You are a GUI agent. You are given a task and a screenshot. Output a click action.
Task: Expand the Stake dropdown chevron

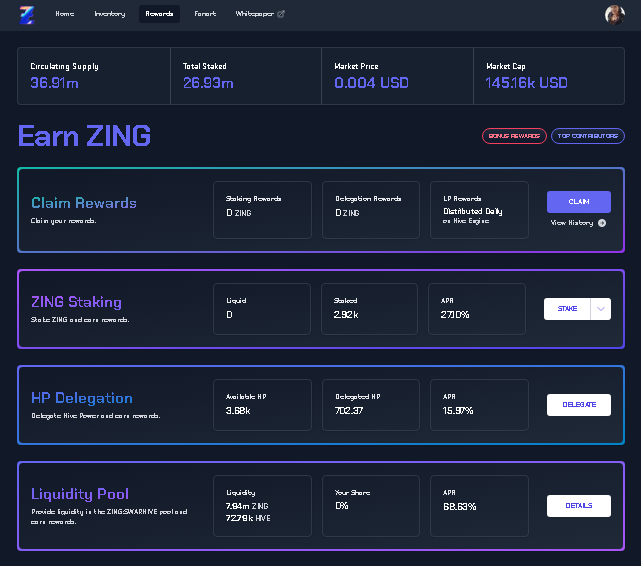(601, 309)
